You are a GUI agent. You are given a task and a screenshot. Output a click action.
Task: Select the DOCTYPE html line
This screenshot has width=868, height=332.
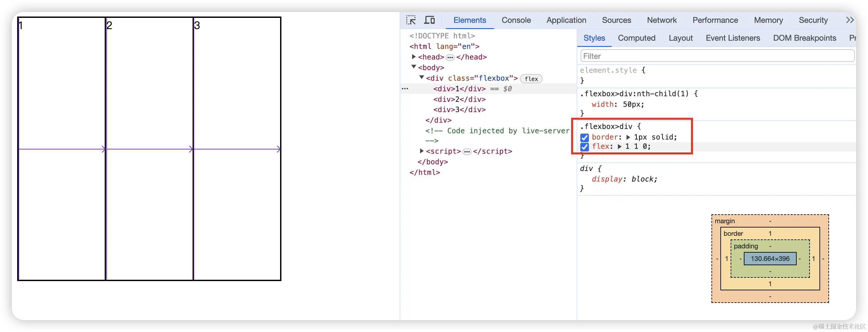442,36
